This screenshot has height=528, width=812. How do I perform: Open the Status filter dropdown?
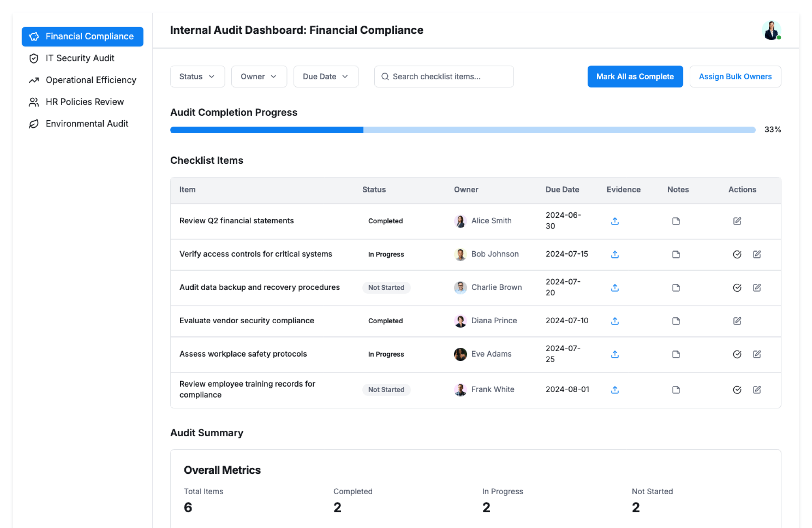coord(197,77)
